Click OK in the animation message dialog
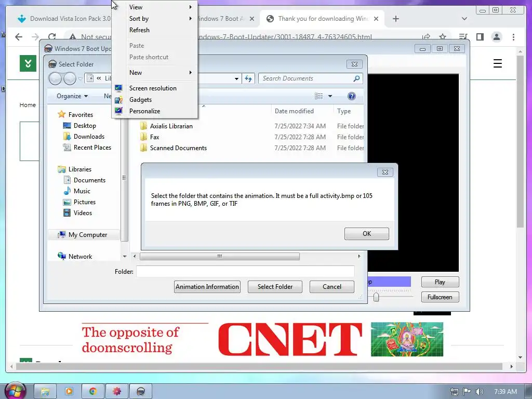532x399 pixels. tap(366, 234)
